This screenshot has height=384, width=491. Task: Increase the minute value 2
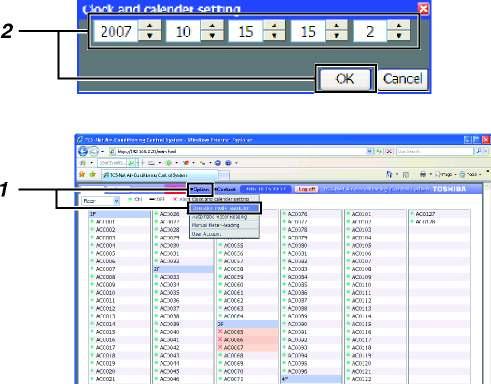coord(399,26)
